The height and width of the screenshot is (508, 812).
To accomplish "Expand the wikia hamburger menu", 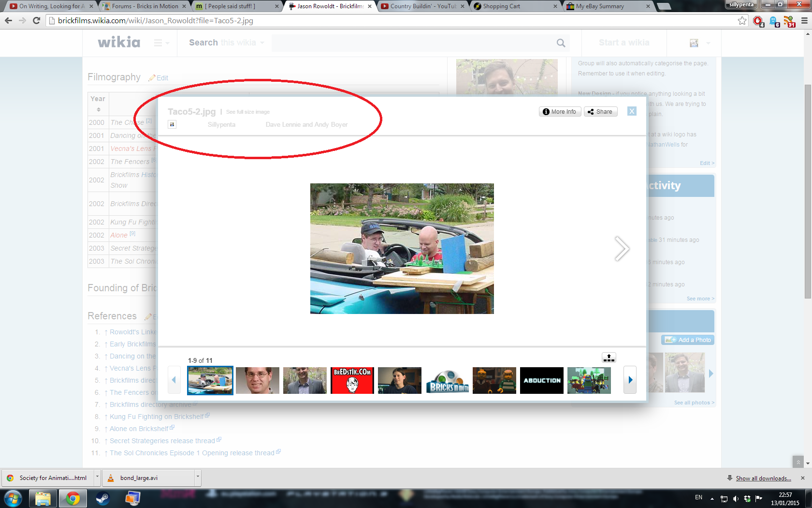I will [161, 43].
